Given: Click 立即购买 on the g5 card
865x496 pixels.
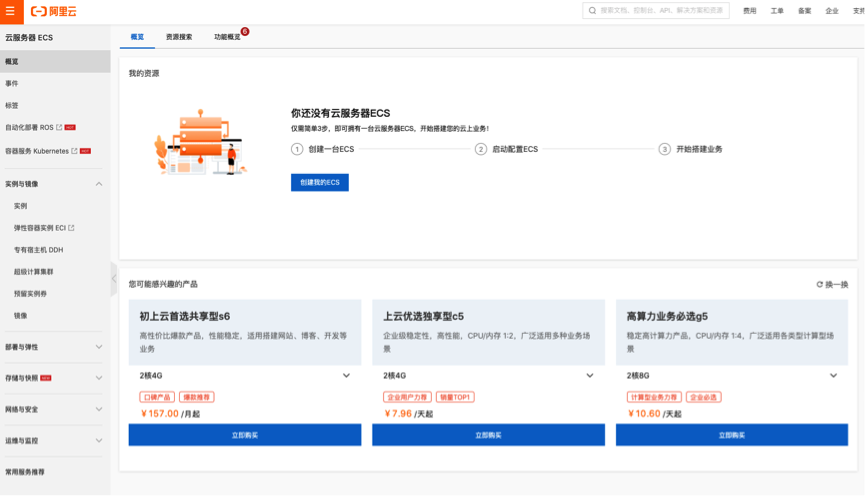Looking at the screenshot, I should click(x=731, y=435).
